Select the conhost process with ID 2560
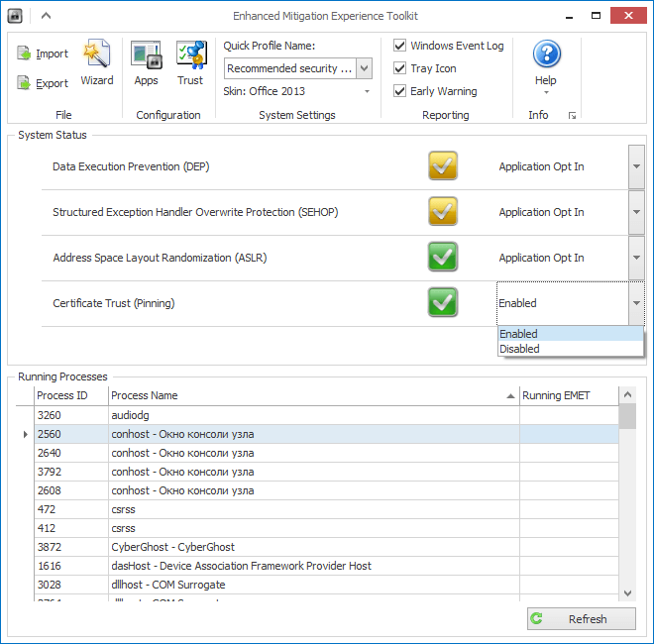The height and width of the screenshot is (644, 654). pyautogui.click(x=326, y=434)
